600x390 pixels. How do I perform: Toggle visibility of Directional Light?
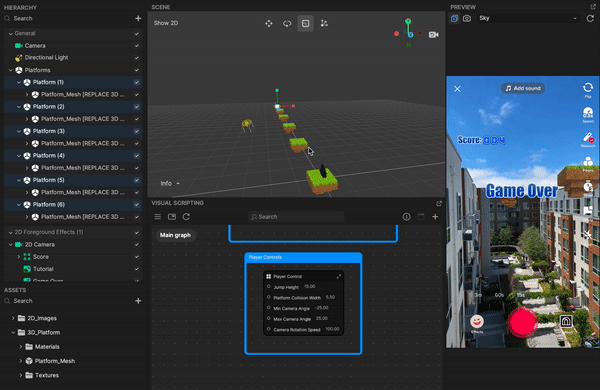[137, 58]
